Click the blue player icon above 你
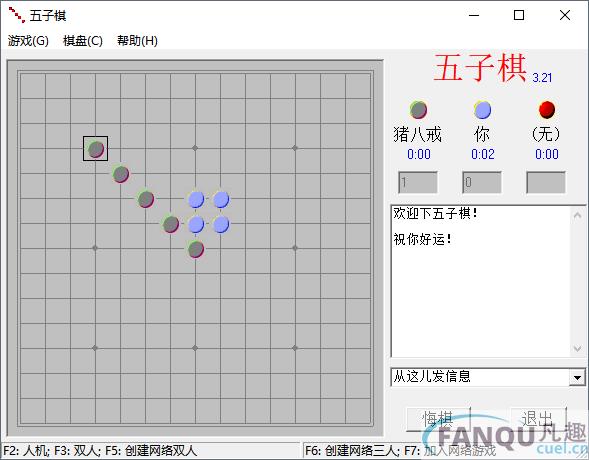Screen dimensions: 589x460 (482, 110)
